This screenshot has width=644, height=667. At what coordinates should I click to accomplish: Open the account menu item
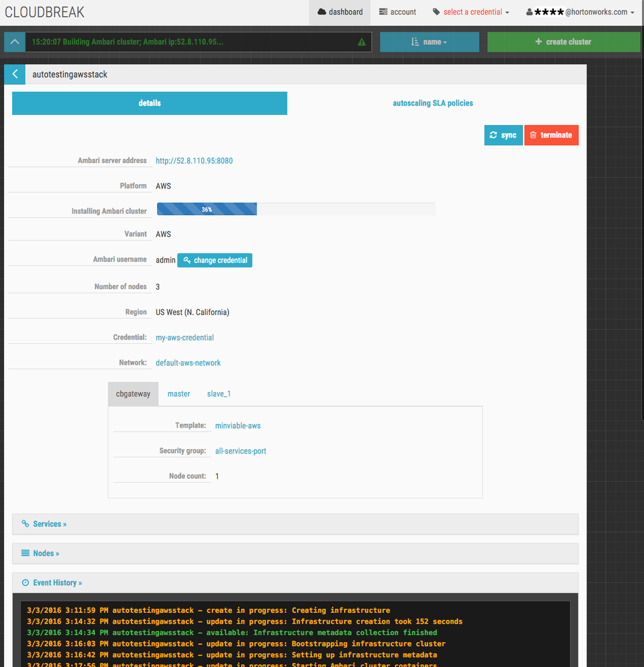397,12
